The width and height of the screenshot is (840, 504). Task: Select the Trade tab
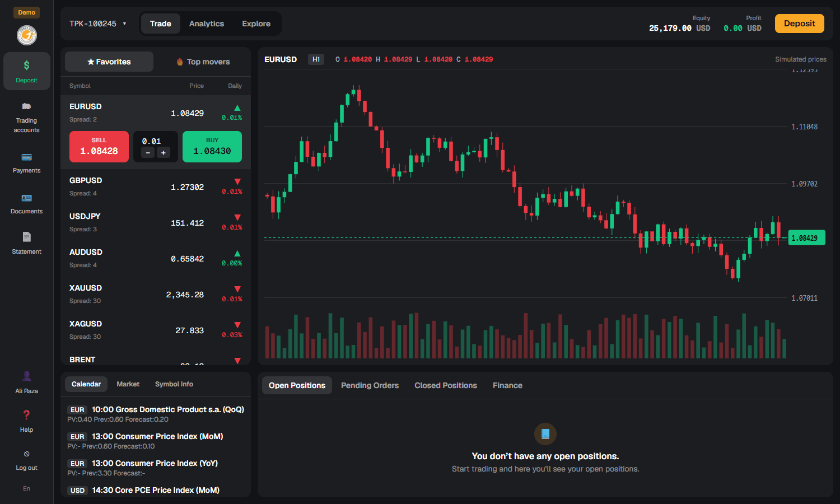[x=161, y=24]
